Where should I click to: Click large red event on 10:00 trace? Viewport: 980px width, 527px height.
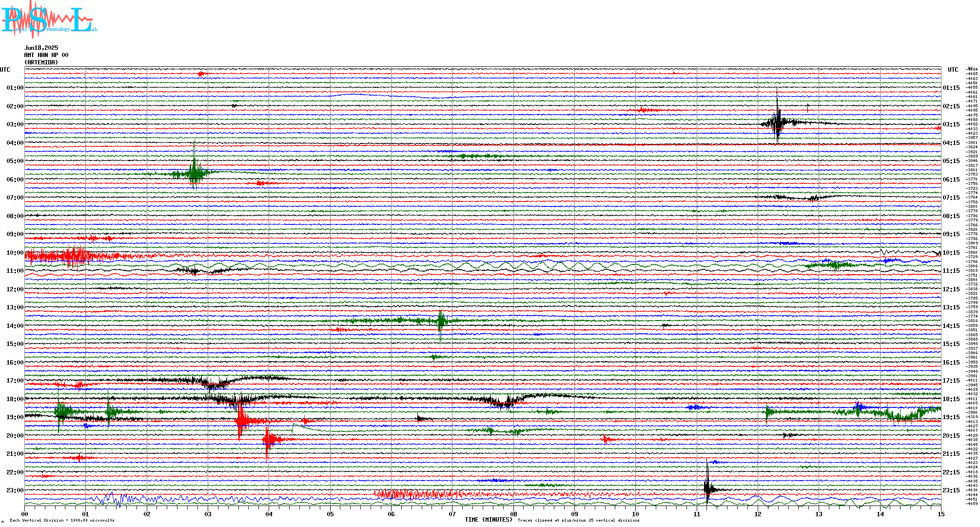[x=73, y=256]
